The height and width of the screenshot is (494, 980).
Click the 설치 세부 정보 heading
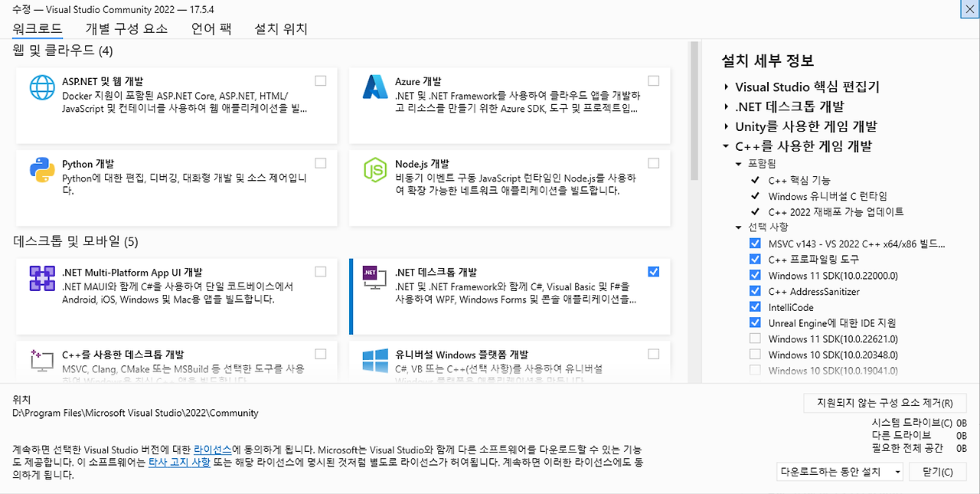[767, 61]
